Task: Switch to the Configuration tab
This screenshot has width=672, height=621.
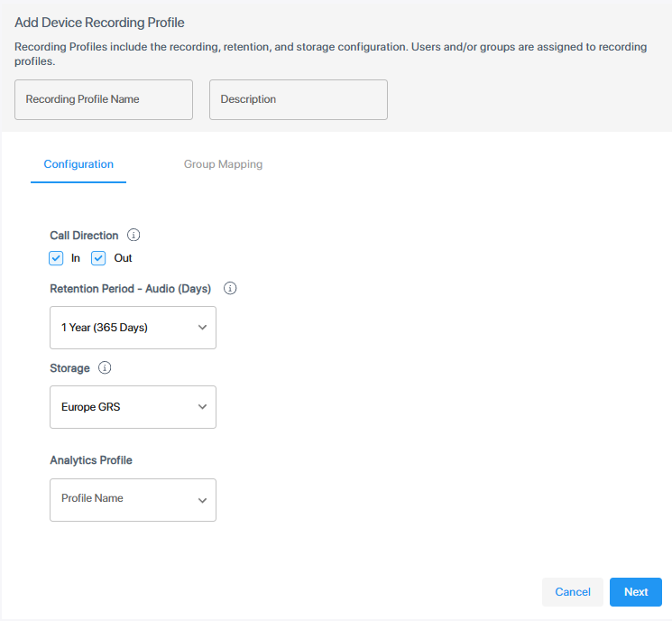Action: pyautogui.click(x=78, y=164)
